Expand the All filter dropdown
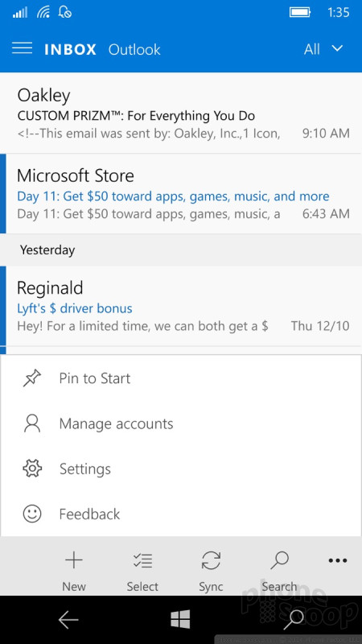The image size is (362, 644). pyautogui.click(x=323, y=49)
